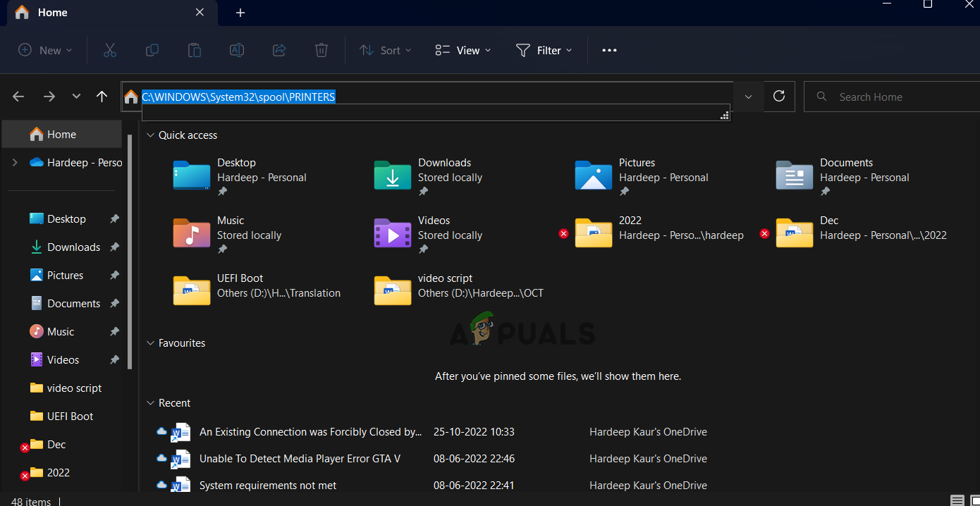Click the New button
The image size is (980, 506).
point(45,50)
